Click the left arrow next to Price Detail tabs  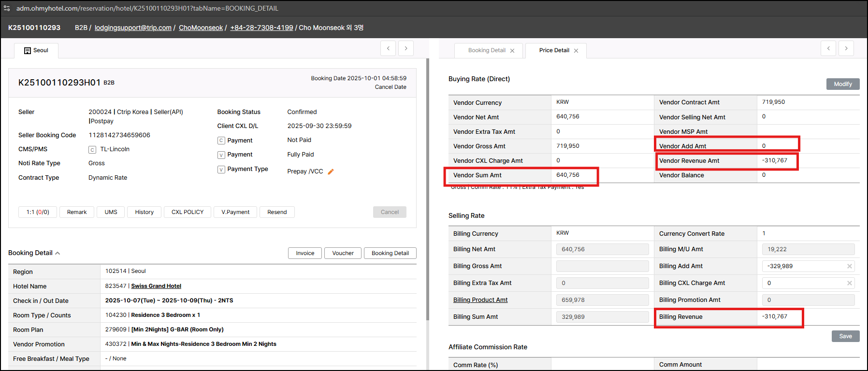(x=828, y=48)
